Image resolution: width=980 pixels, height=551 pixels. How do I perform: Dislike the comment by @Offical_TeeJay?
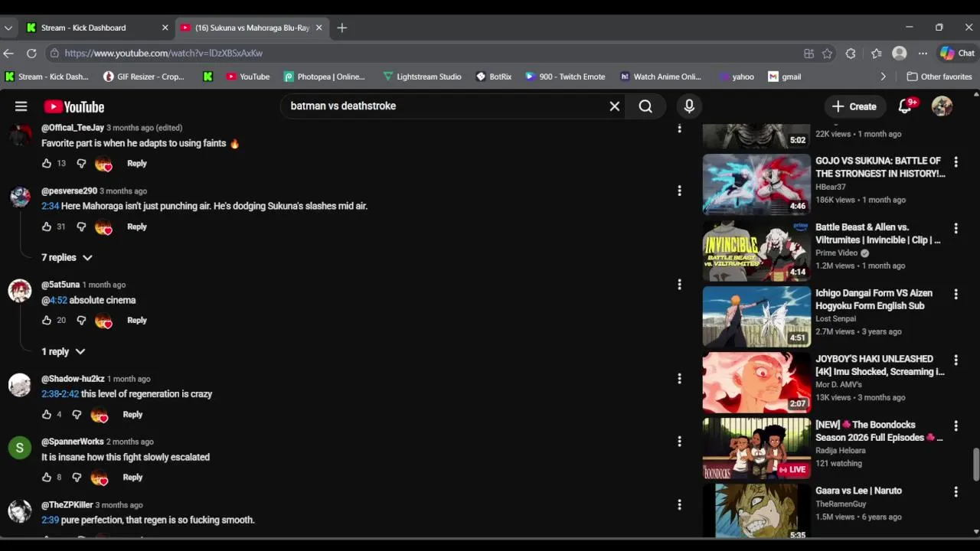[81, 164]
